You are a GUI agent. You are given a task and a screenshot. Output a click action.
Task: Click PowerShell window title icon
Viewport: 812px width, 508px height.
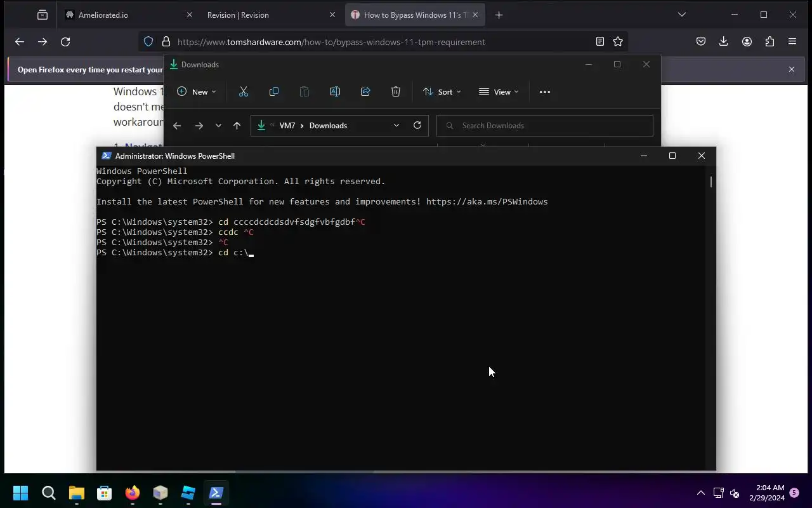[x=107, y=156]
